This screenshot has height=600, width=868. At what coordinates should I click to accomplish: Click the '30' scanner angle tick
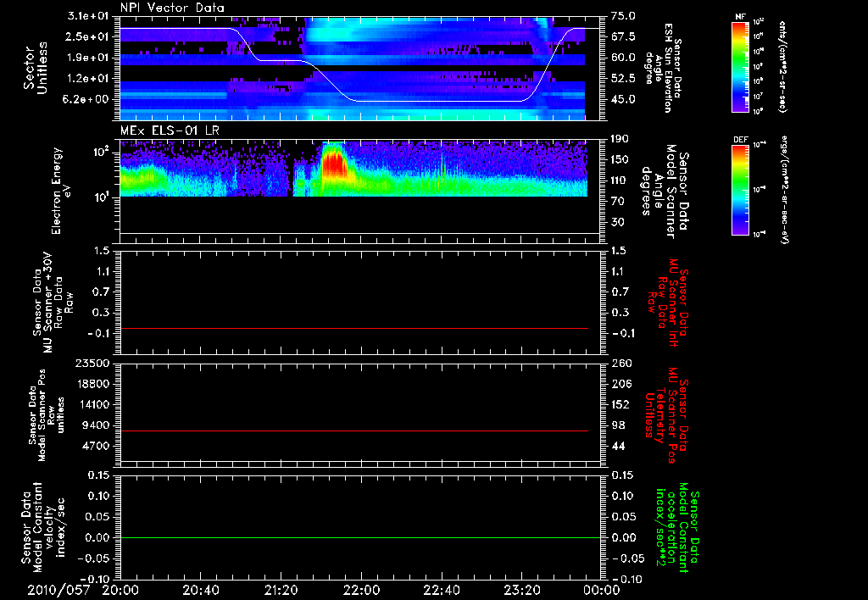pos(618,223)
